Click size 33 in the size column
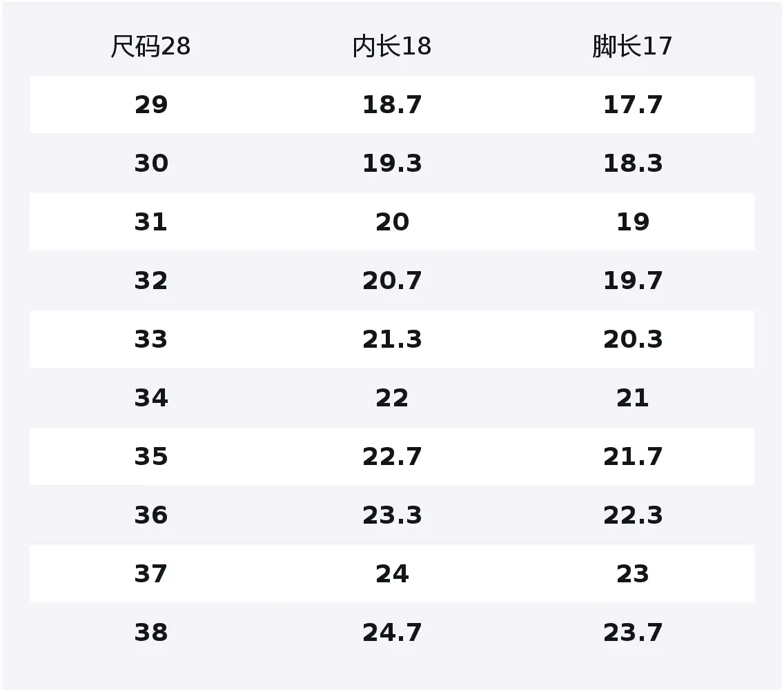The height and width of the screenshot is (692, 784). (x=150, y=339)
